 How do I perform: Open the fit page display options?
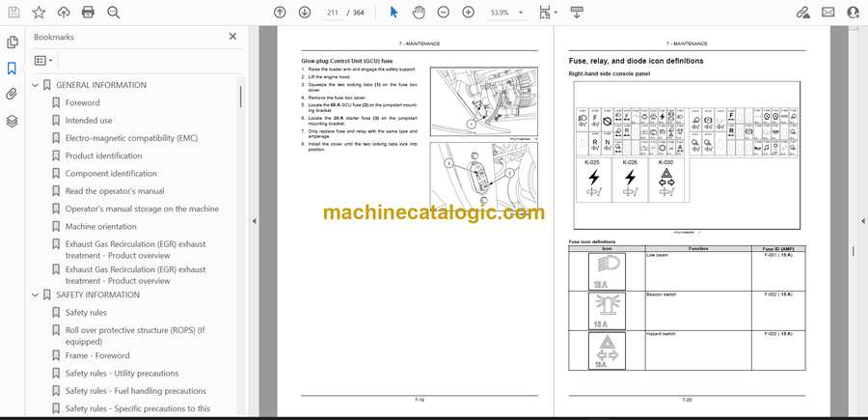[548, 13]
